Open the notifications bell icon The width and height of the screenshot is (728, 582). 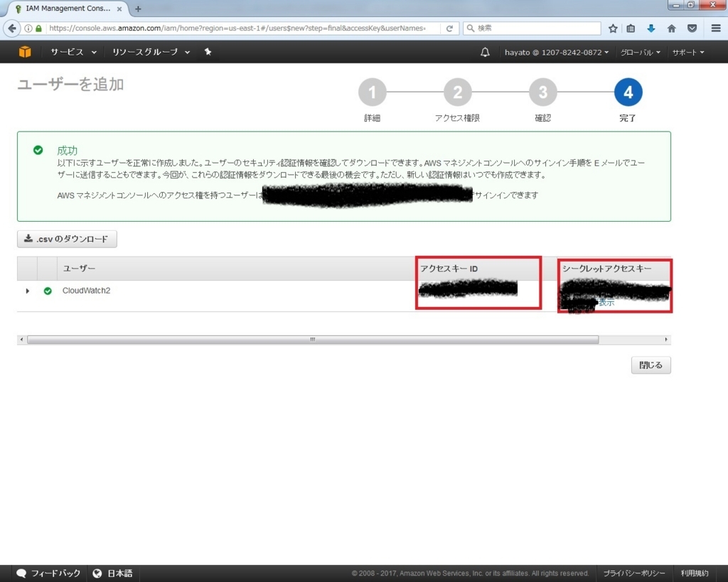pyautogui.click(x=485, y=52)
